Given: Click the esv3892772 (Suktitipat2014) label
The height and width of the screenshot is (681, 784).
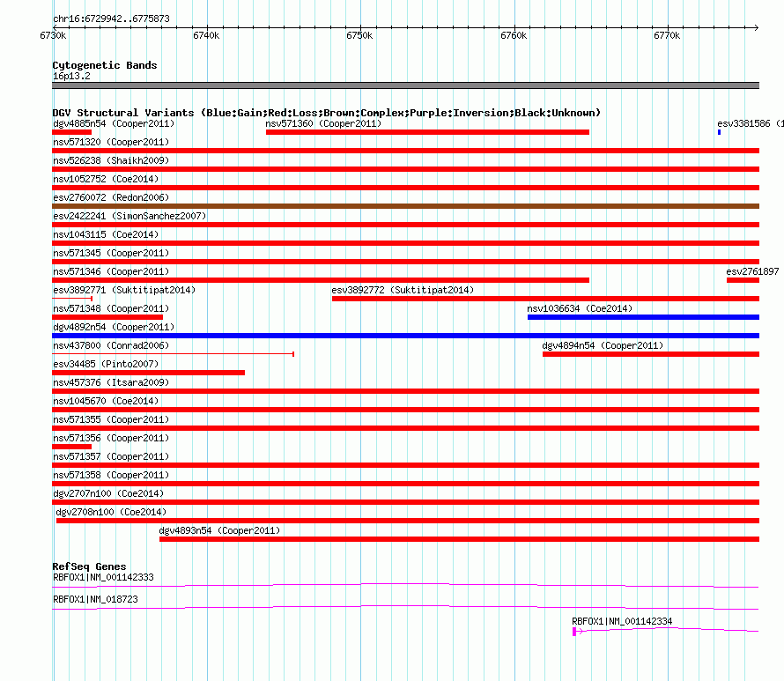Looking at the screenshot, I should [x=403, y=290].
